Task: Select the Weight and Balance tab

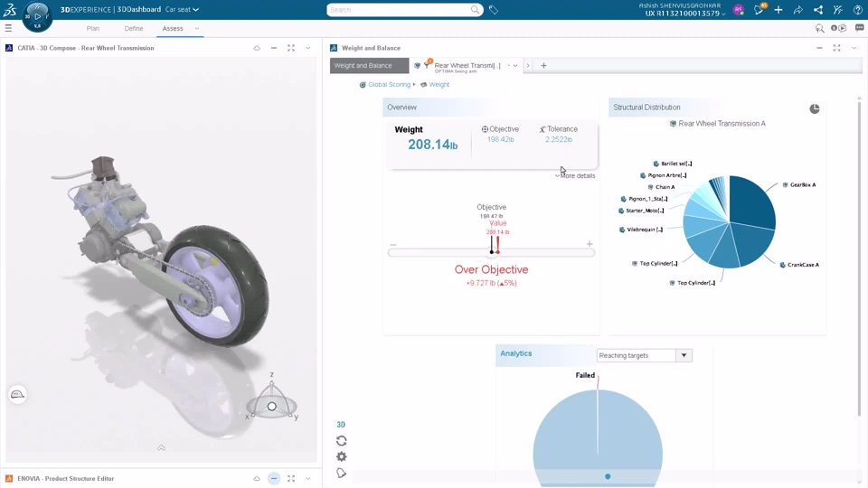Action: (x=369, y=65)
